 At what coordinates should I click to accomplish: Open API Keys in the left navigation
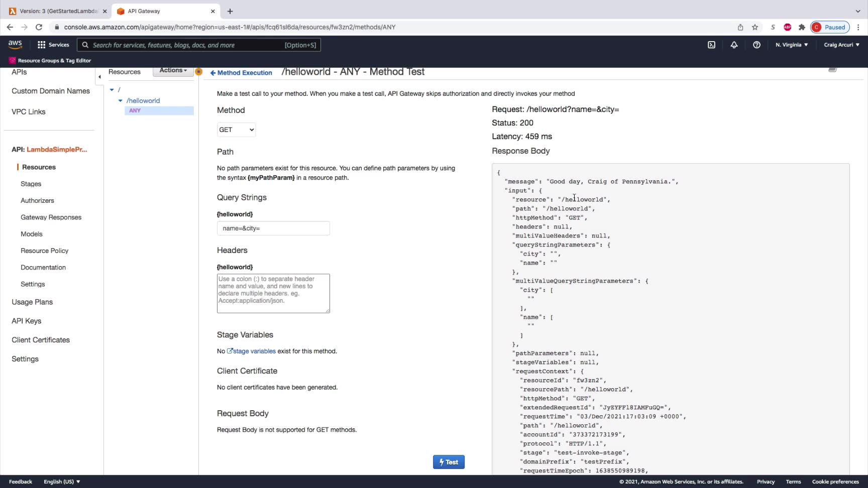coord(27,321)
